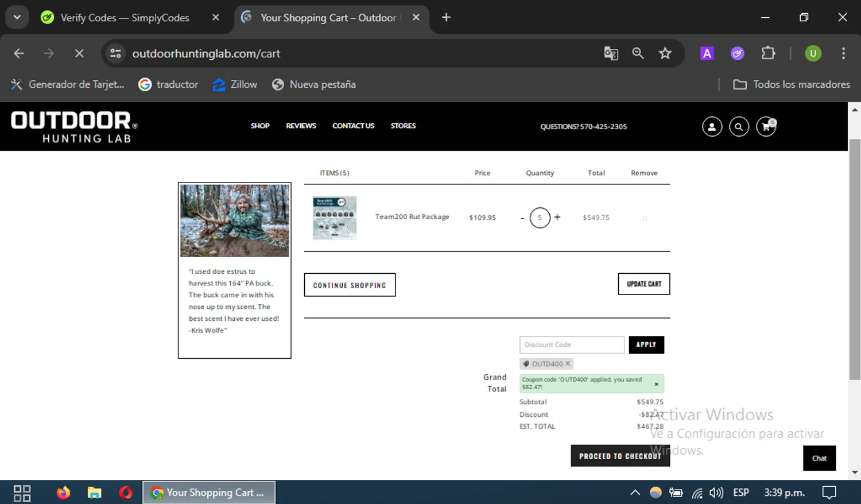Switch to Verify Codes SimplyCodes tab

pyautogui.click(x=125, y=18)
